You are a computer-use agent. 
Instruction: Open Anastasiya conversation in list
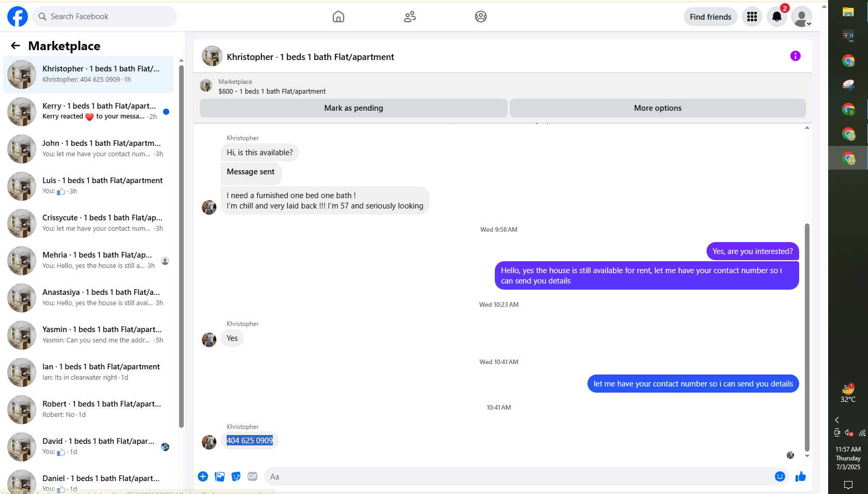point(89,298)
